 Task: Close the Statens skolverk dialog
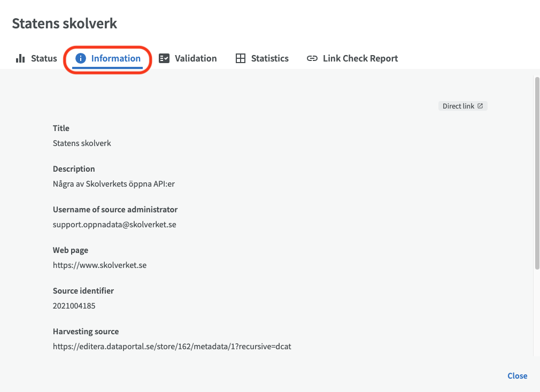click(517, 376)
